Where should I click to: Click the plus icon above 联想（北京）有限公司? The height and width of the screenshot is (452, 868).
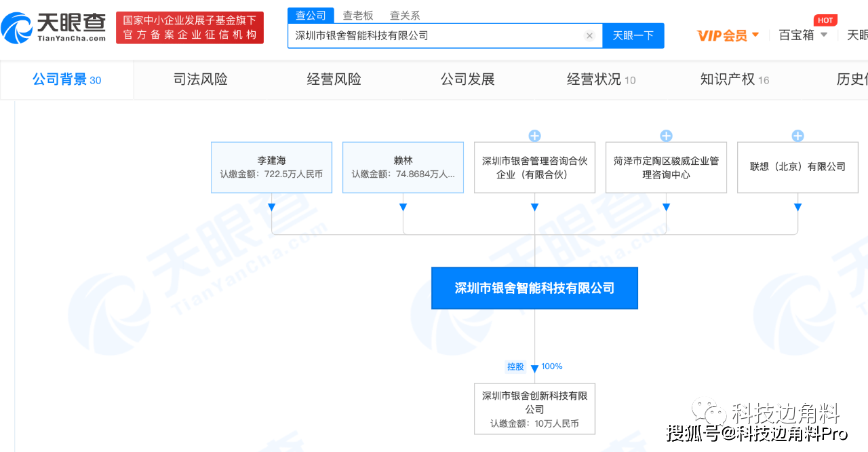[x=797, y=135]
